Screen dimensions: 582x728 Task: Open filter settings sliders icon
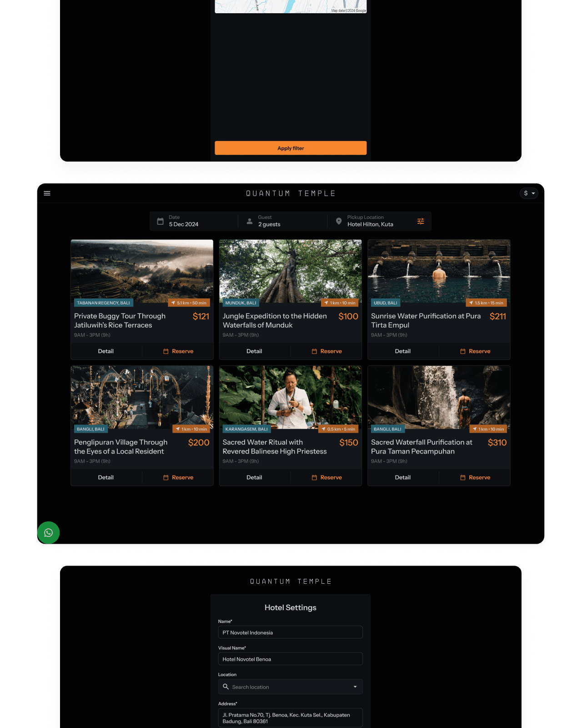click(421, 221)
